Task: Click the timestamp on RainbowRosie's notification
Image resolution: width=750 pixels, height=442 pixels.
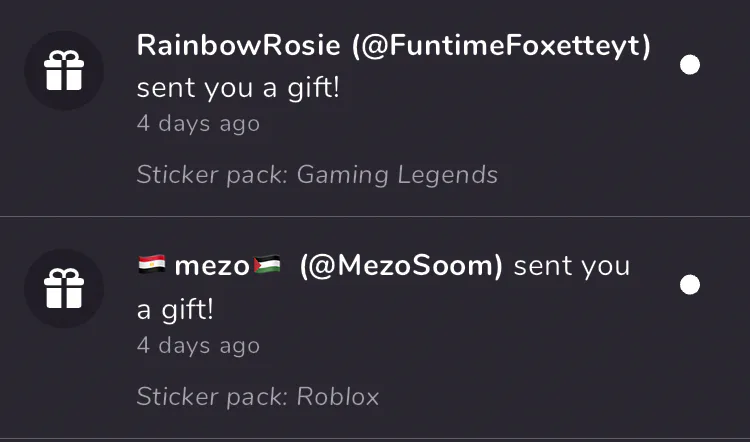Action: pos(198,124)
